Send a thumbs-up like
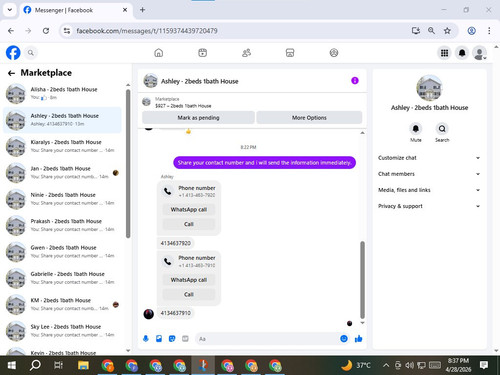This screenshot has width=500, height=375. [x=359, y=339]
